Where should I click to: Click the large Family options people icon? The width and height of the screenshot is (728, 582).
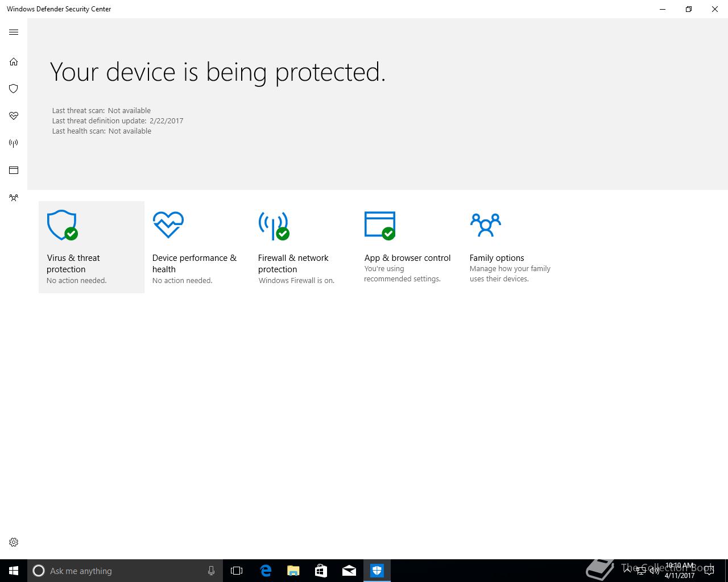click(x=485, y=225)
